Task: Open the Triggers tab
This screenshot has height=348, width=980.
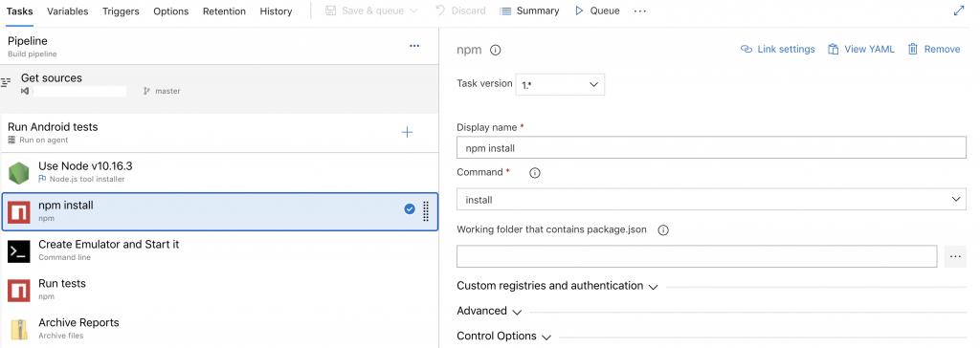Action: pos(121,11)
